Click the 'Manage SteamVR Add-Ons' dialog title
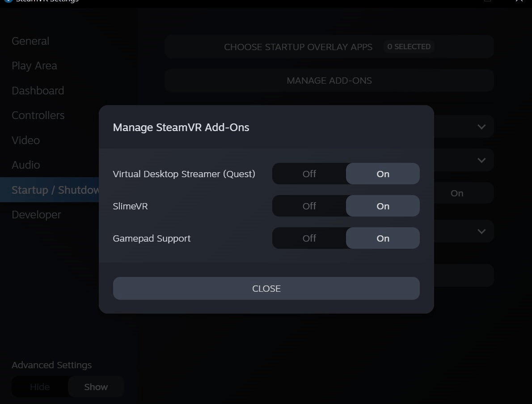Viewport: 532px width, 404px height. click(x=181, y=128)
